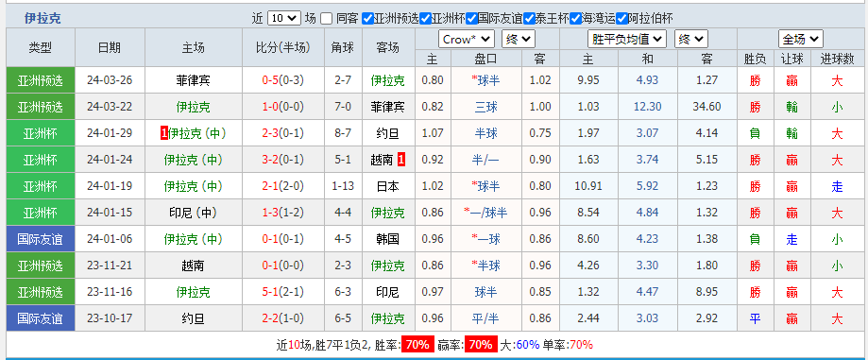868x360 pixels.
Task: Uncheck the 国际友谊 filter checkbox
Action: coord(471,18)
